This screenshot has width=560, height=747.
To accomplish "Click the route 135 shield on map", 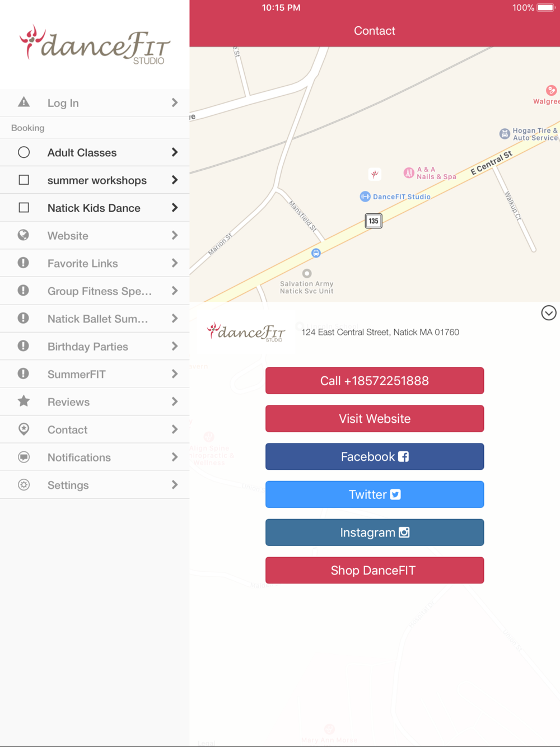I will (374, 221).
